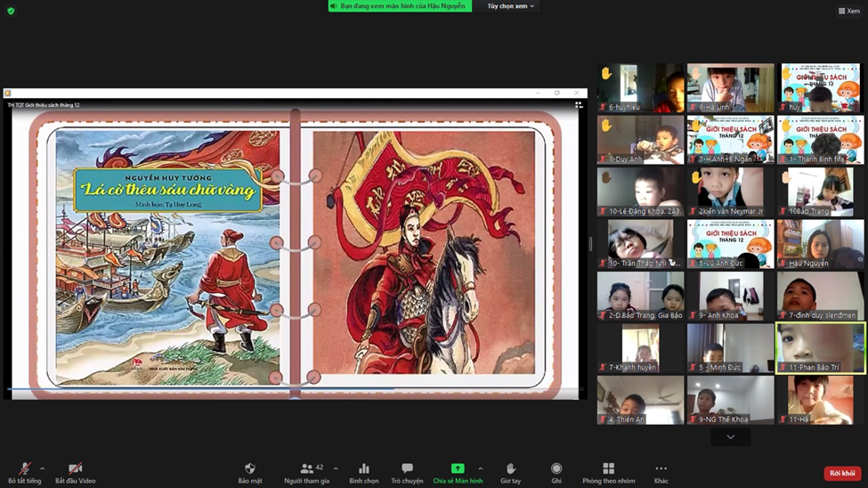868x488 pixels.
Task: Select 2-D.Bảo Trang Gia Bảo tile
Action: pyautogui.click(x=640, y=296)
